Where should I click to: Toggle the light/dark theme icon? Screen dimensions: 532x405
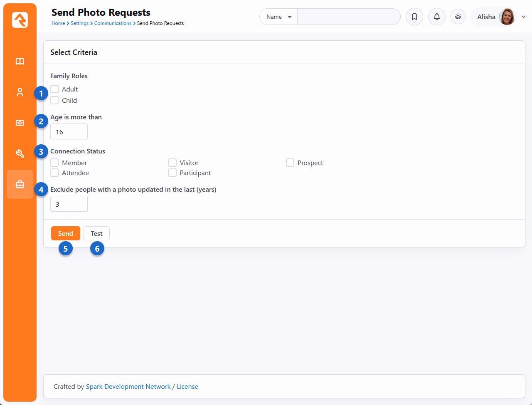point(458,17)
